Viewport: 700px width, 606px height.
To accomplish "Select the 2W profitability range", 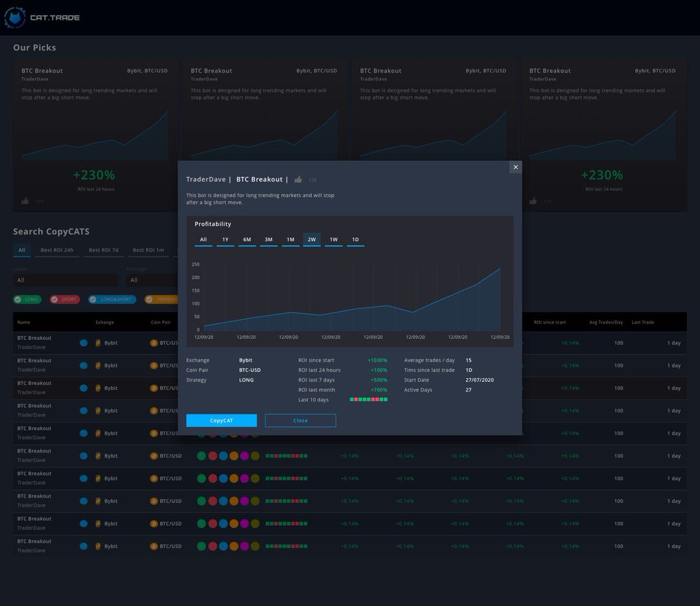I will tap(311, 240).
